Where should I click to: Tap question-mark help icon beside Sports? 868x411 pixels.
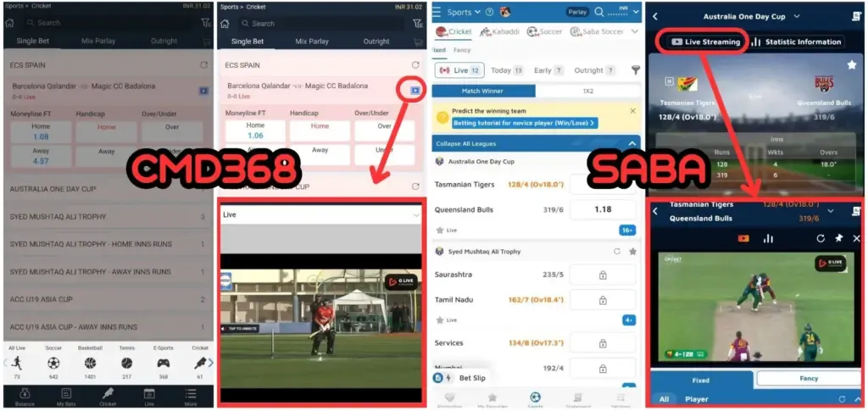coord(489,12)
